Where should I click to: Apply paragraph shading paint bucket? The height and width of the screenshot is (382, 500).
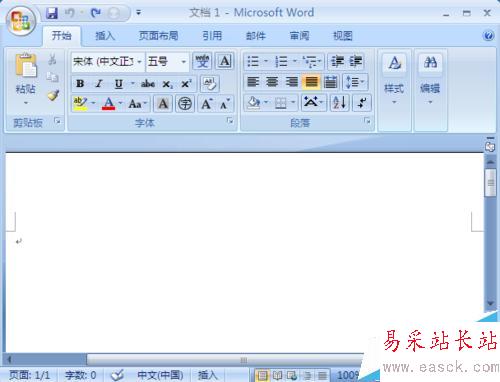pyautogui.click(x=254, y=103)
